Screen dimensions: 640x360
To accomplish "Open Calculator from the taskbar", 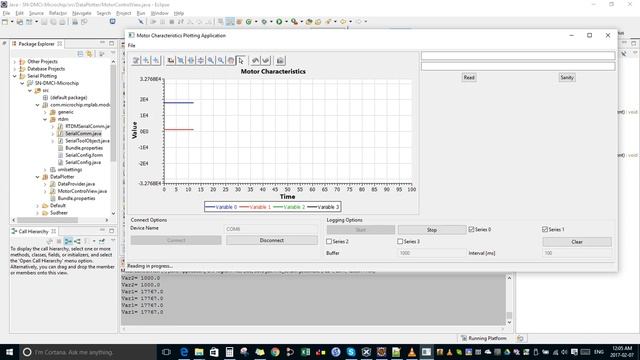I will 229,352.
